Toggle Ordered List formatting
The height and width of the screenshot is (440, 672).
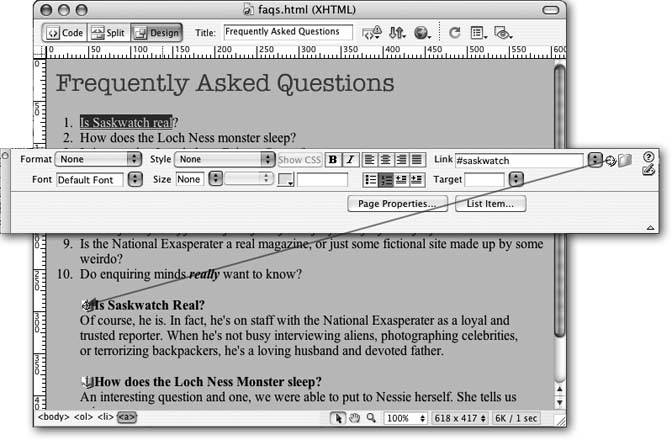point(386,180)
